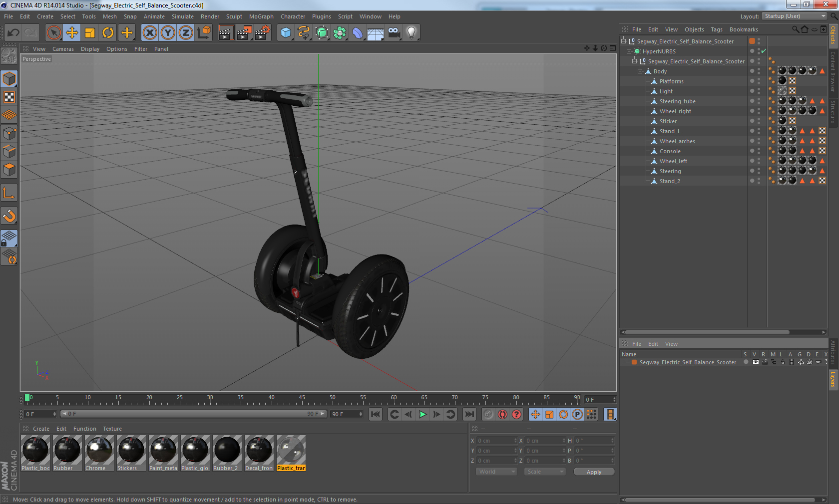Select Points mode icon
This screenshot has height=504, width=839.
9,133
